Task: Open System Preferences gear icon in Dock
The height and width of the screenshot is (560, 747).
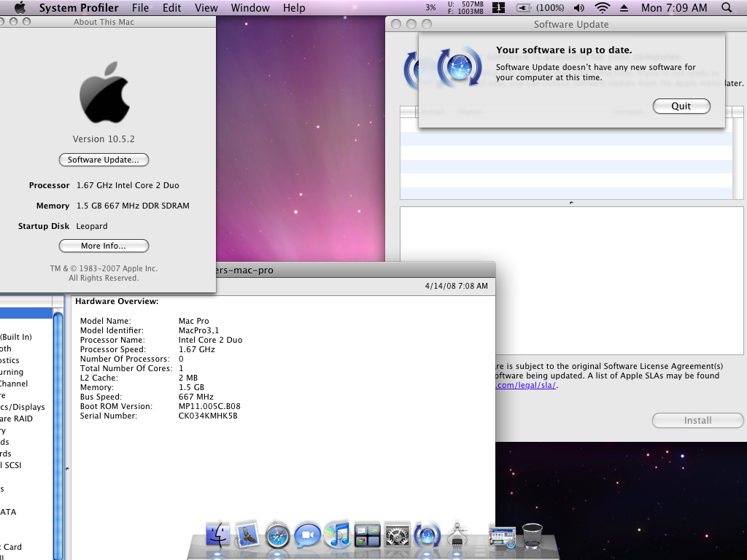Action: tap(398, 536)
